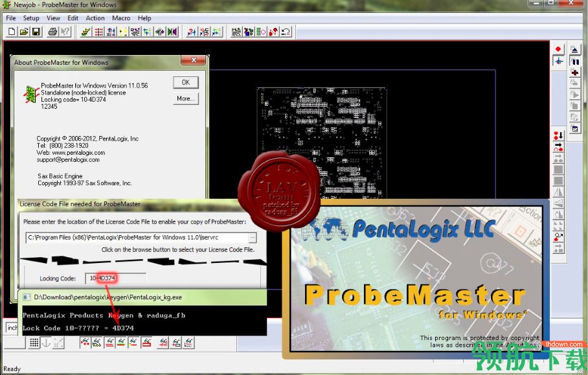Screen dimensions: 588x375
Task: Open a job with the folder icon
Action: pyautogui.click(x=24, y=32)
